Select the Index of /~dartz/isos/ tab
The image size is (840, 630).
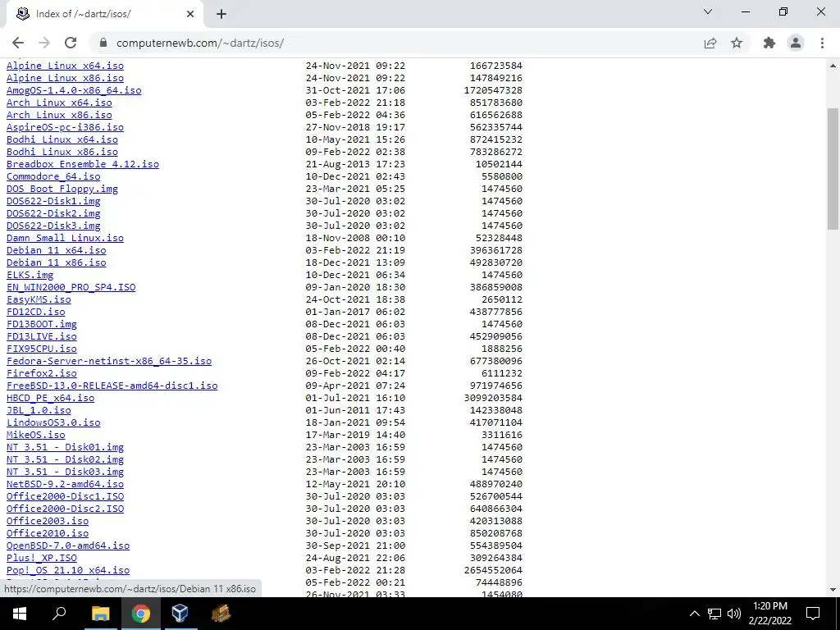point(104,14)
